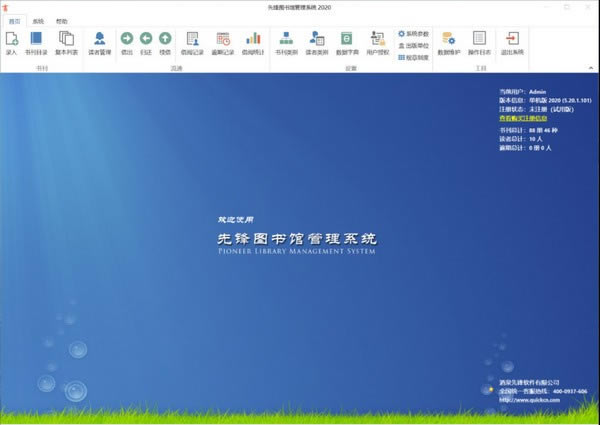Viewport: 600px width, 425px height.
Task: Click the red app icon in title bar
Action: (x=5, y=7)
